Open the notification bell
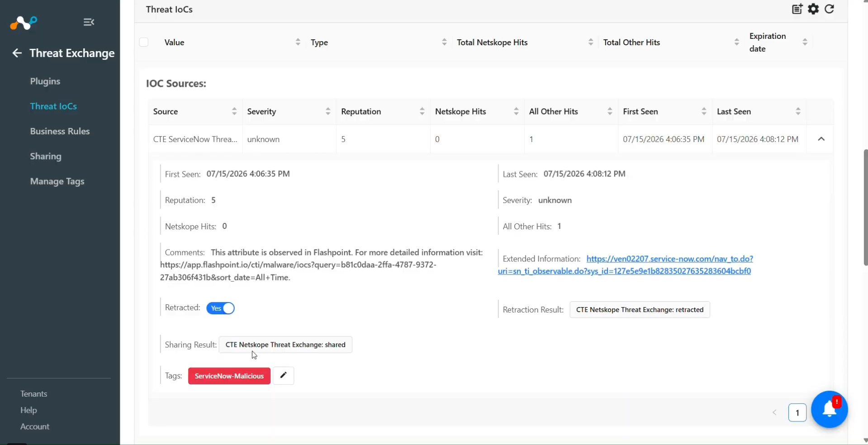Screen dimensions: 868x445 click(829, 409)
